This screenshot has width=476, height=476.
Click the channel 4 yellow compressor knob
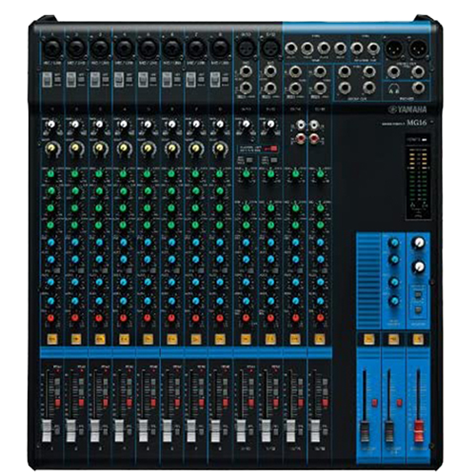point(124,148)
